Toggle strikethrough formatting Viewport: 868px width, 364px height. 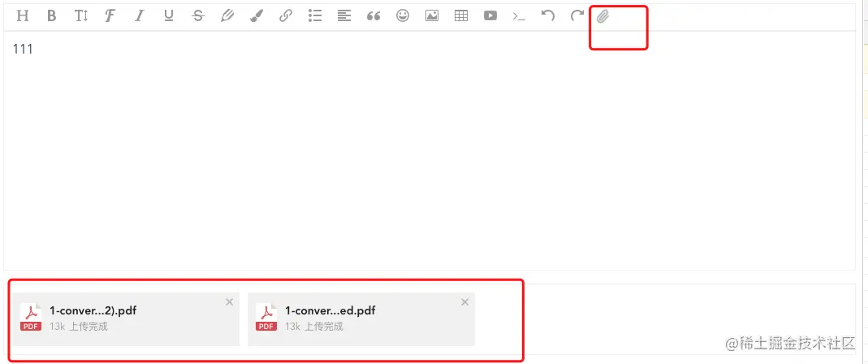(x=197, y=15)
